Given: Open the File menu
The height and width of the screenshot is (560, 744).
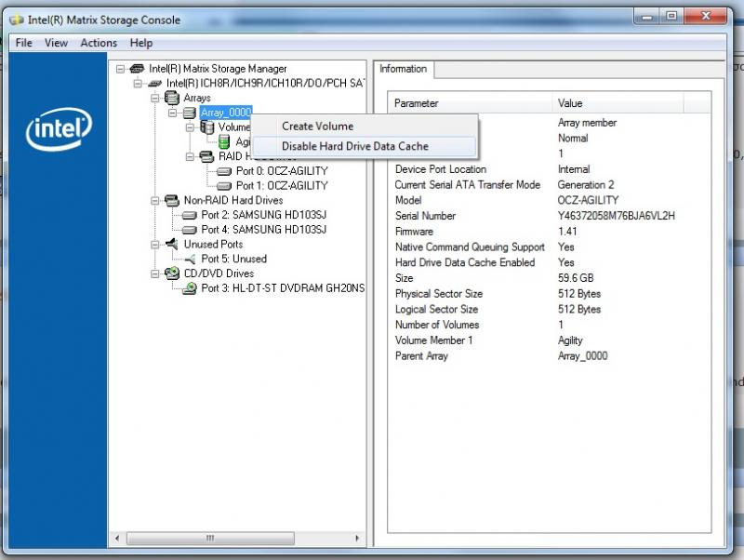Looking at the screenshot, I should (x=24, y=43).
